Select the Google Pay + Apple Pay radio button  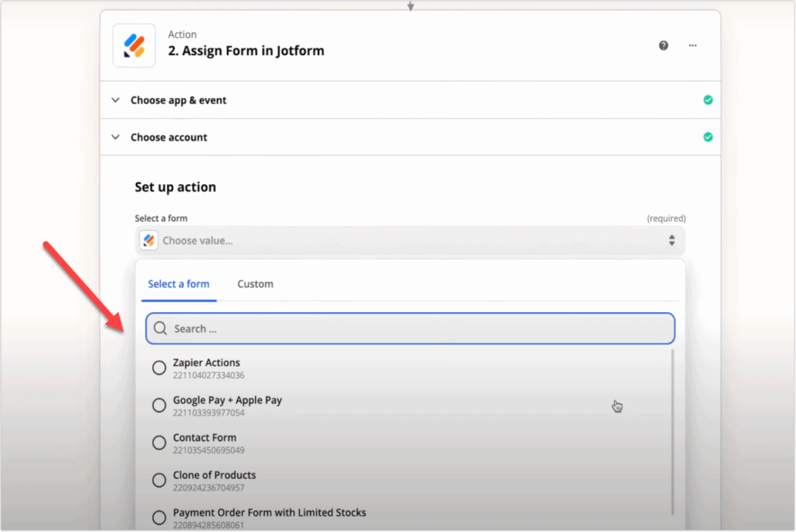[159, 405]
